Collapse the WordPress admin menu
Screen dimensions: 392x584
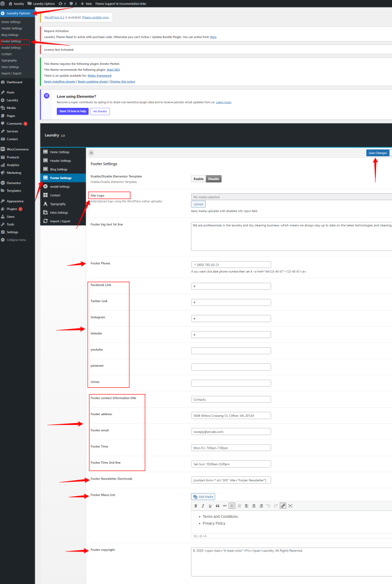coord(15,240)
